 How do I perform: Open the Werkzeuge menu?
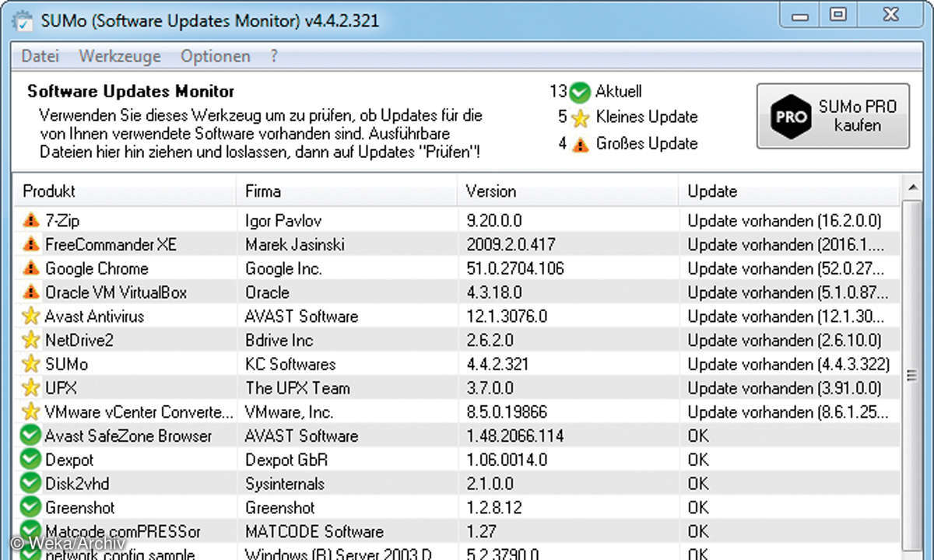tap(120, 56)
